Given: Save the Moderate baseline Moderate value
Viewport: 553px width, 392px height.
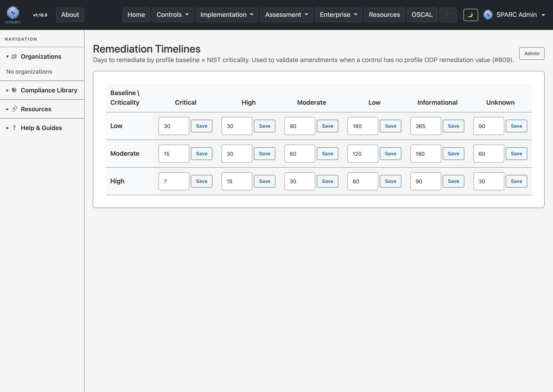Looking at the screenshot, I should tap(328, 153).
